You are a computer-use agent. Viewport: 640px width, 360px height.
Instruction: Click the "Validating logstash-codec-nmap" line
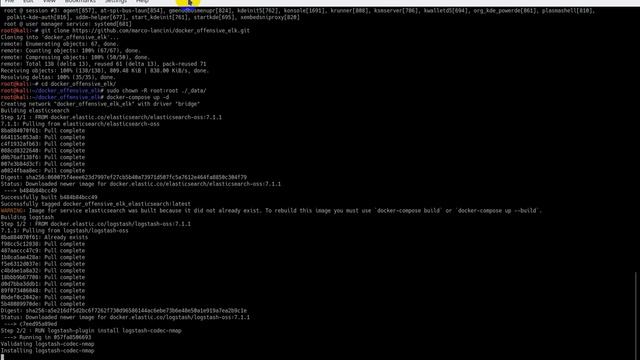(x=47, y=344)
